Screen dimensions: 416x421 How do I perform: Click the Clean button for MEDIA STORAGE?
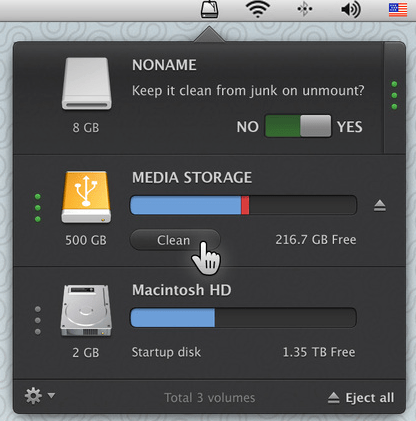pos(175,240)
